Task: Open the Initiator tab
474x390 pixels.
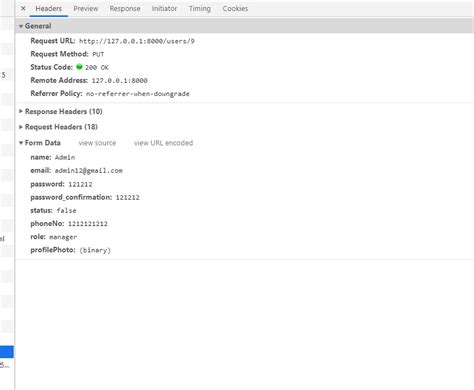Action: pos(164,8)
